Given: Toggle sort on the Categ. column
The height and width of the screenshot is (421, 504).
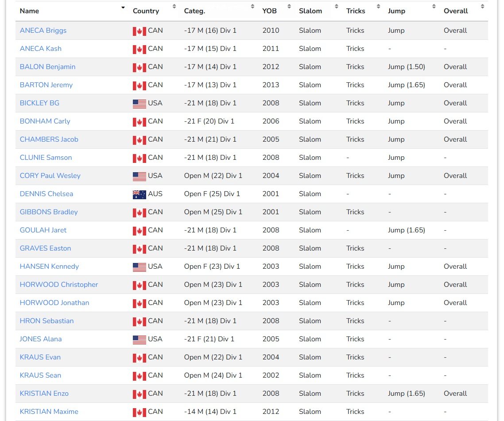Looking at the screenshot, I should [252, 7].
